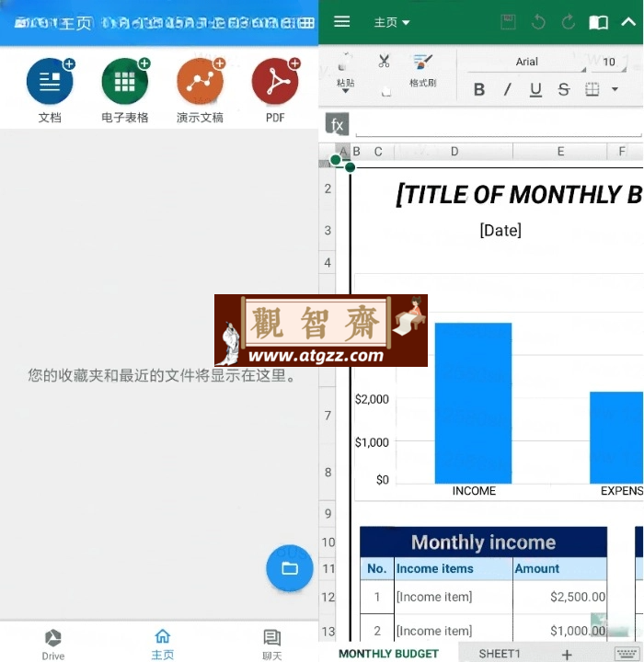
Task: Click the [Date] cell
Action: [x=500, y=231]
